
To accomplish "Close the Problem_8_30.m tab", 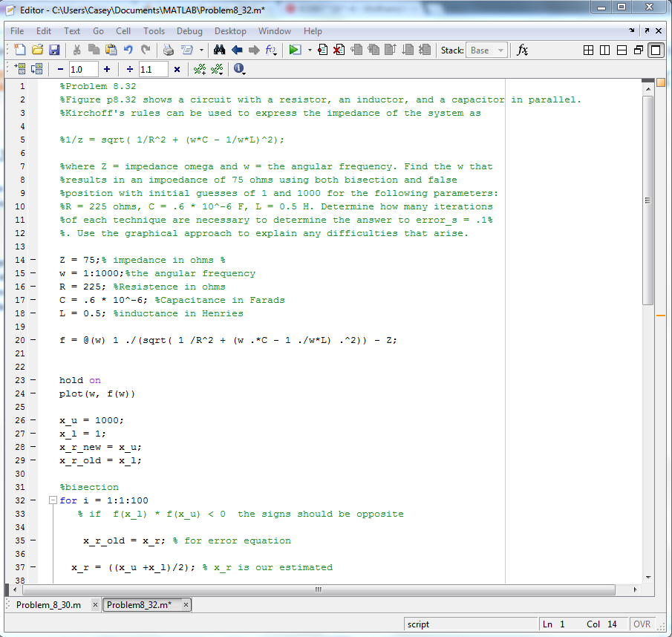I will click(95, 605).
